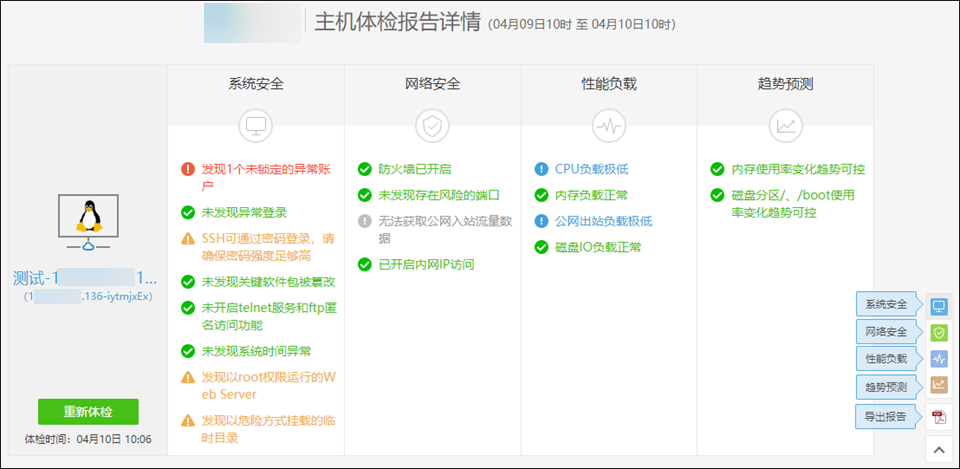Screen dimensions: 960x469
Task: Click the PDF export icon in sidebar
Action: pos(938,416)
